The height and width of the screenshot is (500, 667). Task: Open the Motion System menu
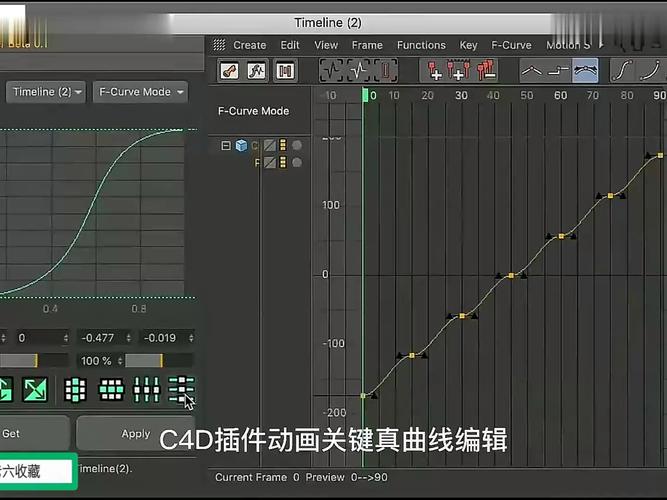pyautogui.click(x=569, y=45)
